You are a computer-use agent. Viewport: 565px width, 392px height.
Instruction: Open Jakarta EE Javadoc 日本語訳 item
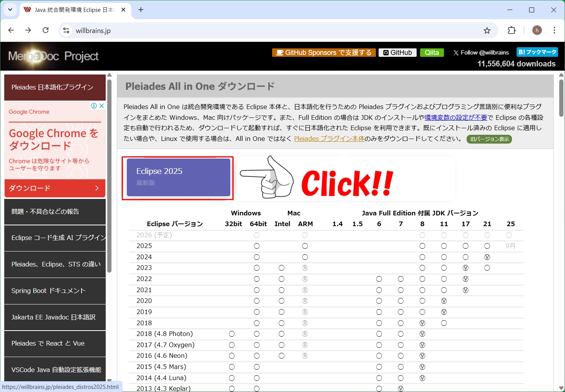[x=55, y=317]
